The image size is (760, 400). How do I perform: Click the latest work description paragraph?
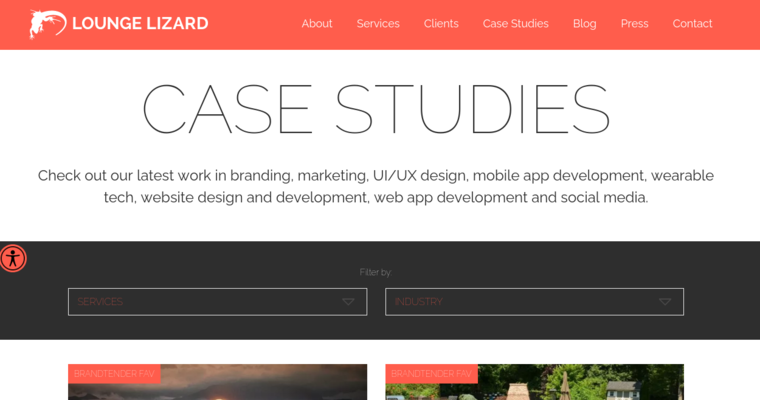(x=376, y=186)
